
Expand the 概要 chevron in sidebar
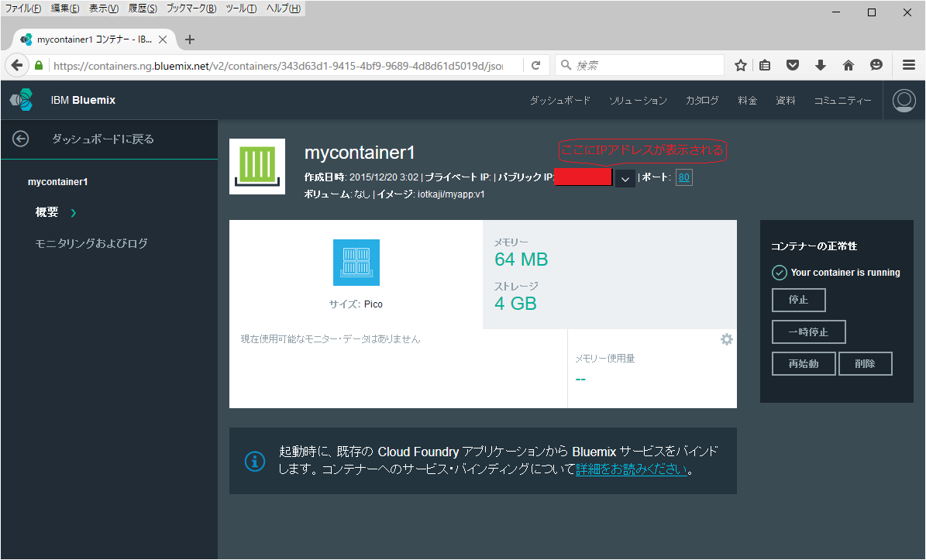tap(74, 213)
